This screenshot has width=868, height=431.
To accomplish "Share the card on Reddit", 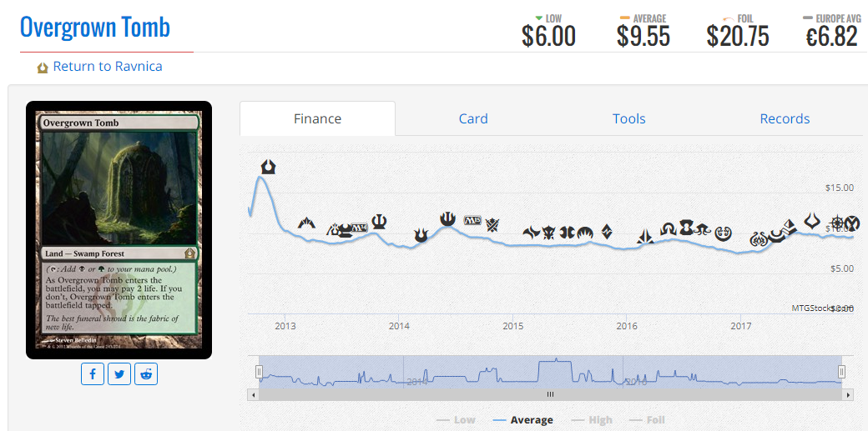I will coord(146,374).
